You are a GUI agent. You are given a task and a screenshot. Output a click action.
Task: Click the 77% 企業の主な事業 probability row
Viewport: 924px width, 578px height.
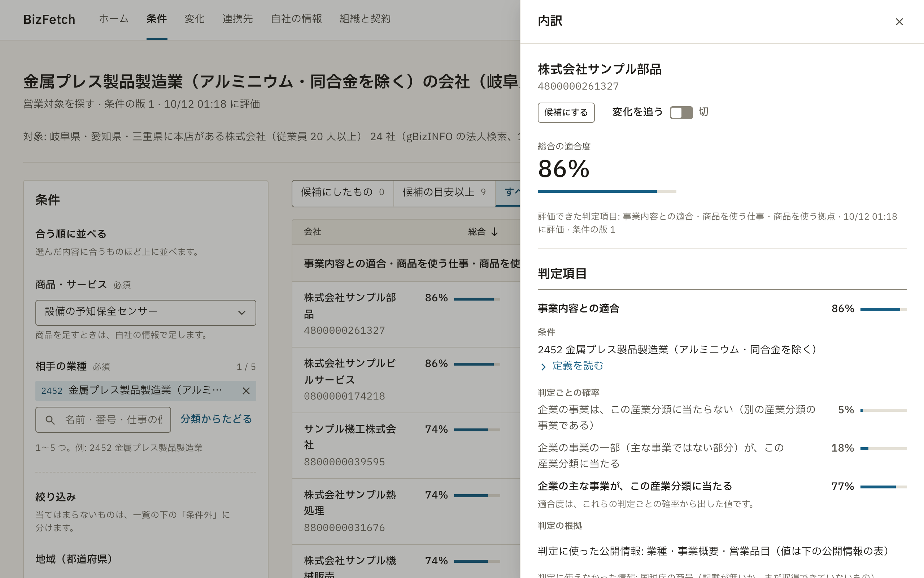tap(722, 486)
